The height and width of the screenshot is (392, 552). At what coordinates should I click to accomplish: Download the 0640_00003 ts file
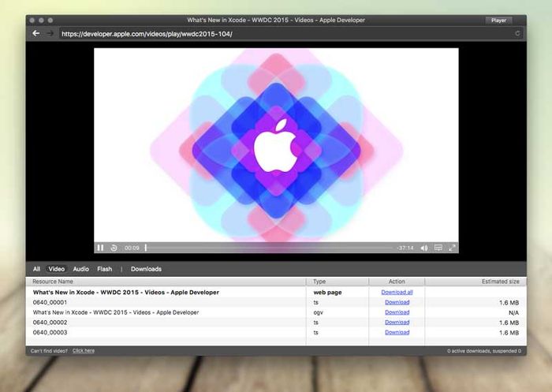point(397,333)
